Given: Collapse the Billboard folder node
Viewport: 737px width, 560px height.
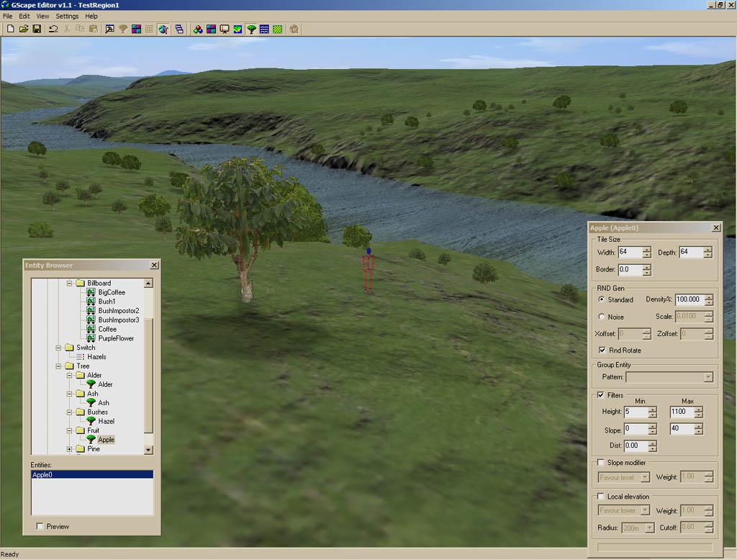Looking at the screenshot, I should 71,284.
